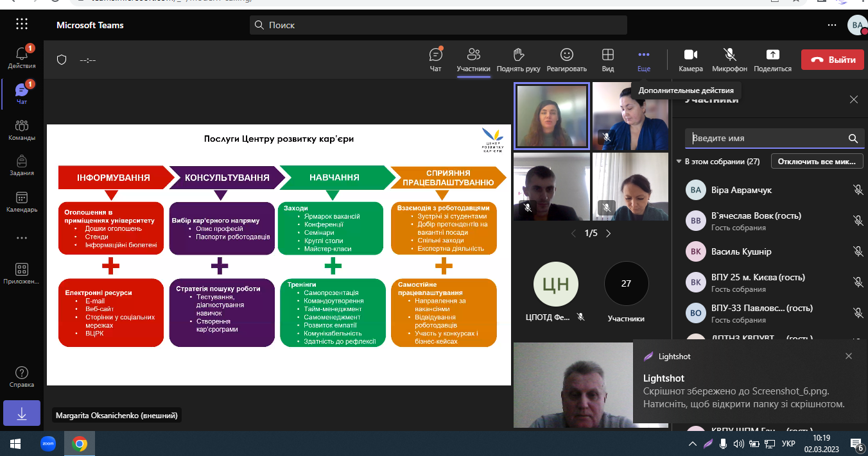Click the Поделиться share screen icon
The height and width of the screenshot is (456, 868).
click(x=773, y=59)
